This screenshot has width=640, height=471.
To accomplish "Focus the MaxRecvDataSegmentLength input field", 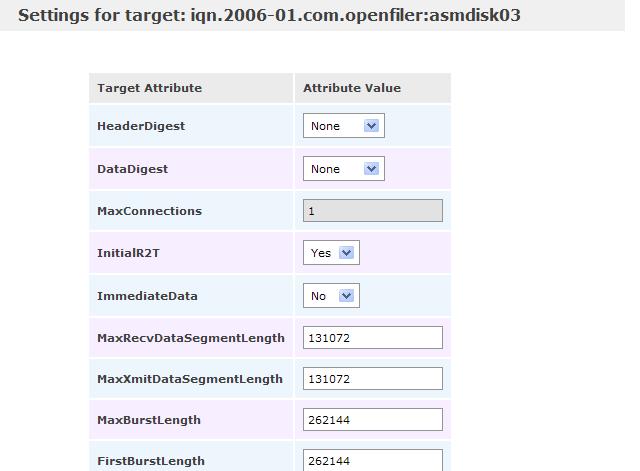I will click(372, 338).
